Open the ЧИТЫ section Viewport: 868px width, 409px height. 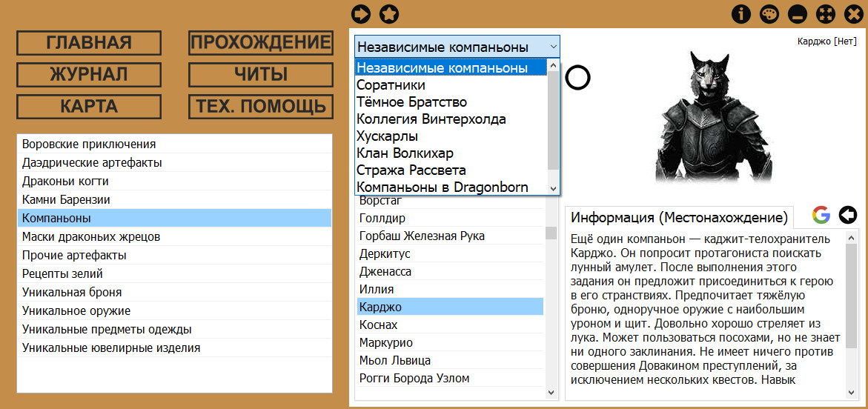tap(261, 75)
